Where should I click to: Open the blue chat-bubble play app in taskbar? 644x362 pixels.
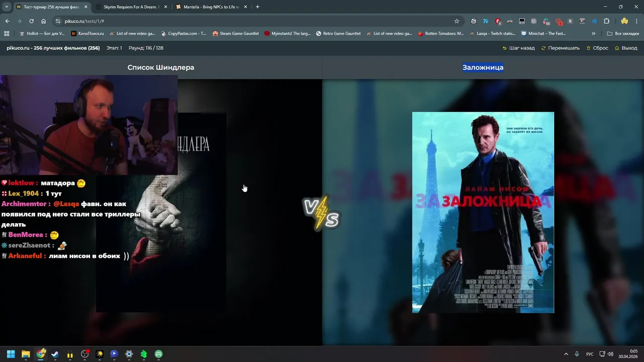(114, 354)
